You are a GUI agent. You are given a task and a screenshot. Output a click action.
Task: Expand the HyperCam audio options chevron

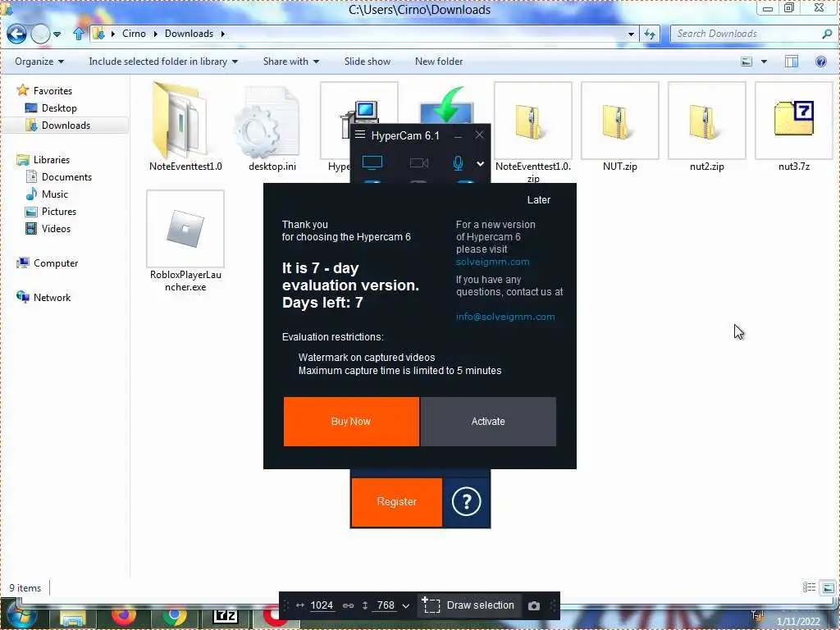481,163
